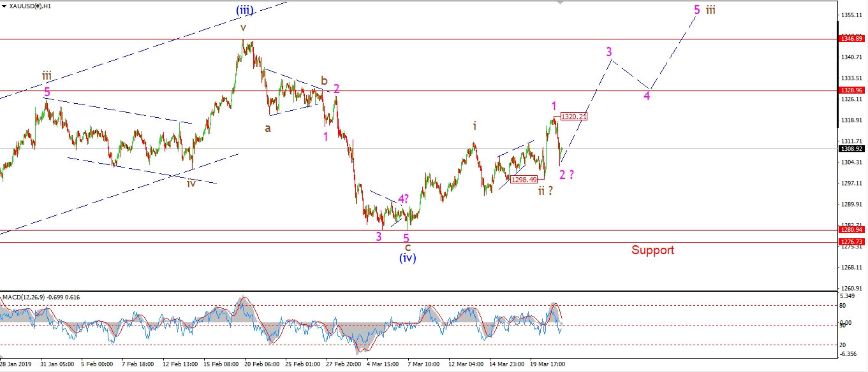Click the red Support text label
The image size is (868, 372).
pyautogui.click(x=652, y=250)
